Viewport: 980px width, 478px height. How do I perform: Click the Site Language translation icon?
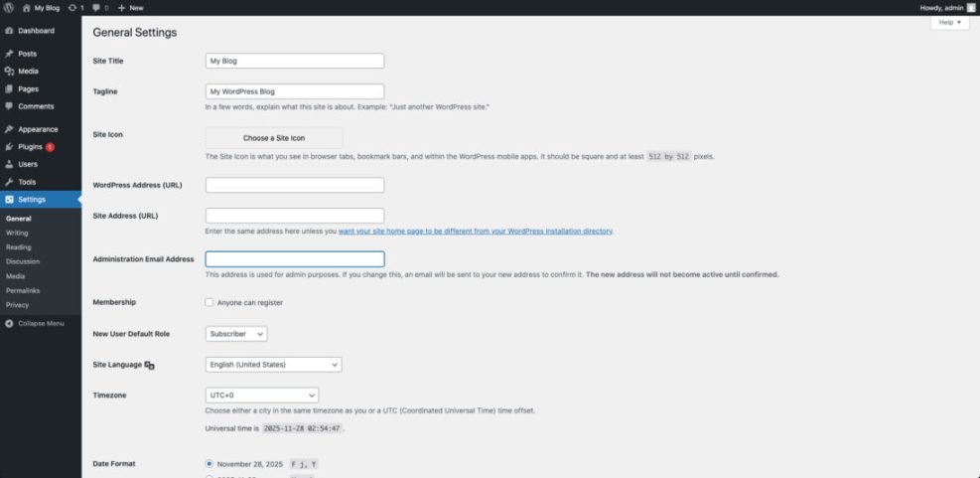[x=149, y=365]
